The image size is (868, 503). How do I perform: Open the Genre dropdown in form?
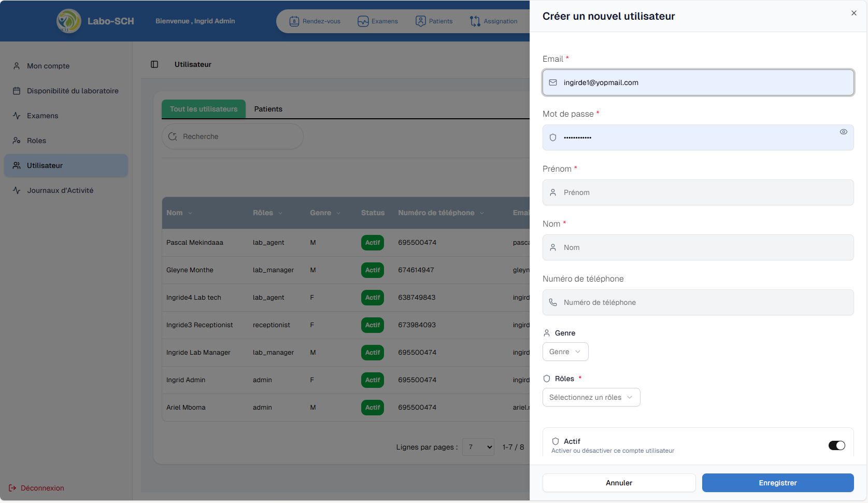565,352
